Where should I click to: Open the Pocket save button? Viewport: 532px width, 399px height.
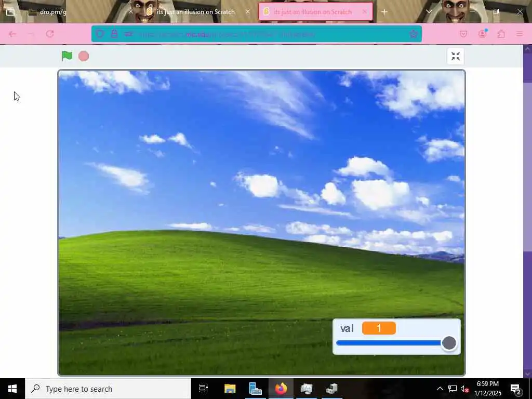tap(463, 34)
